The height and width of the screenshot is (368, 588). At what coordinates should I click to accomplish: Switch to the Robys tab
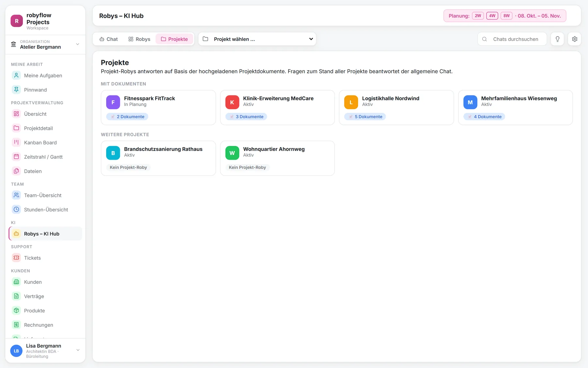coord(139,39)
